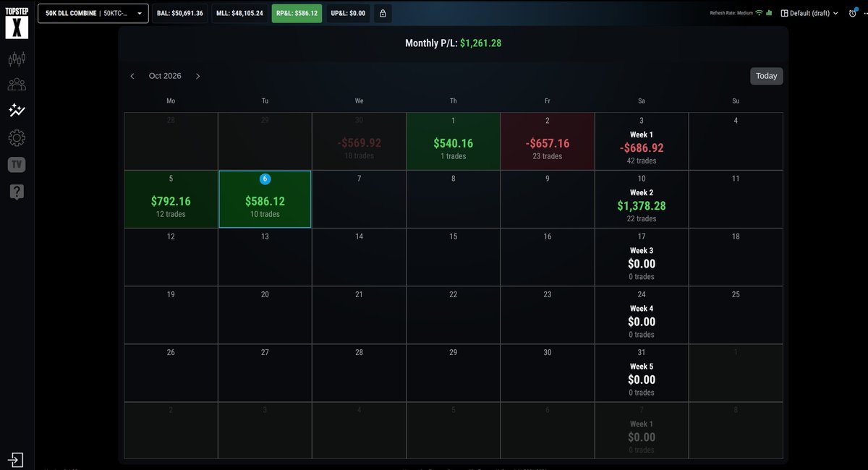868x470 pixels.
Task: Click the 'Sa' weekday column header
Action: 642,101
